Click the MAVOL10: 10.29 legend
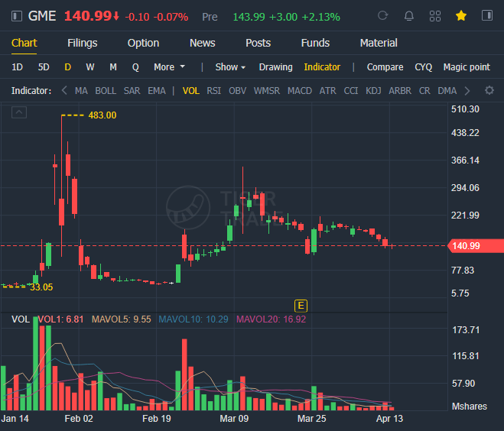 193,319
